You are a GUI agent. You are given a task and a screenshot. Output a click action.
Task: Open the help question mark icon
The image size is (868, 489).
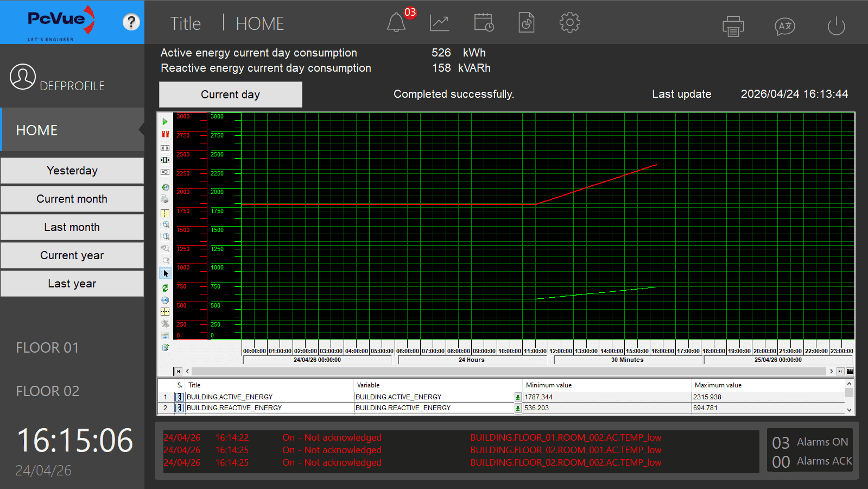(131, 22)
